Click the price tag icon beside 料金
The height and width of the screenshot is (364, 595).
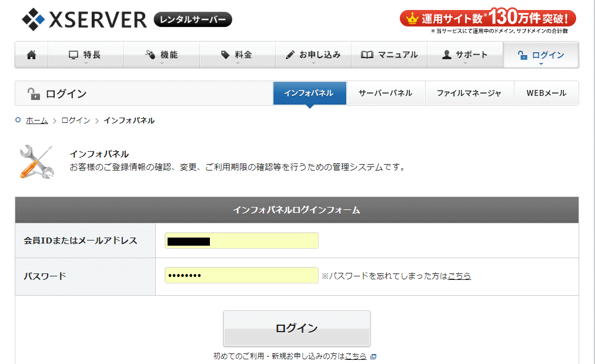(x=225, y=55)
